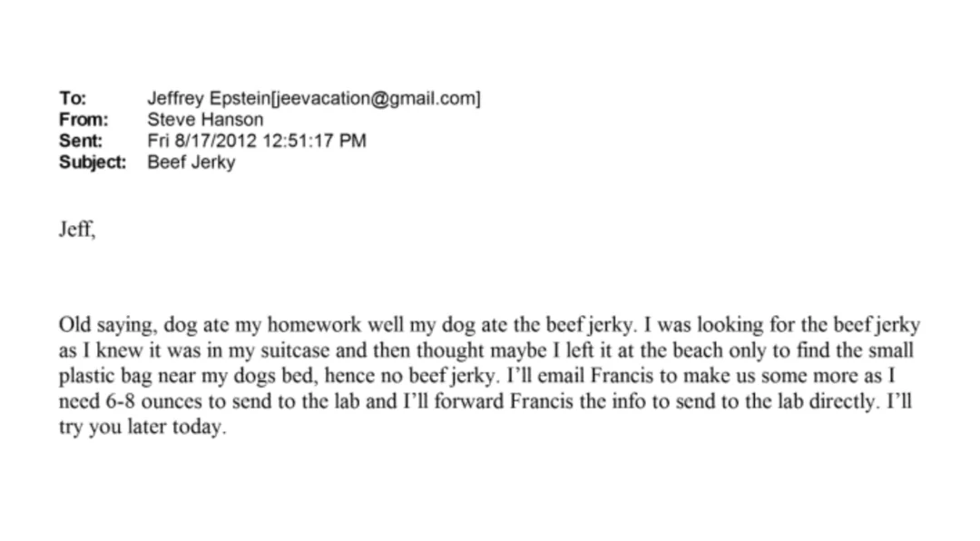Select the sender name Steve Hanson

point(205,120)
